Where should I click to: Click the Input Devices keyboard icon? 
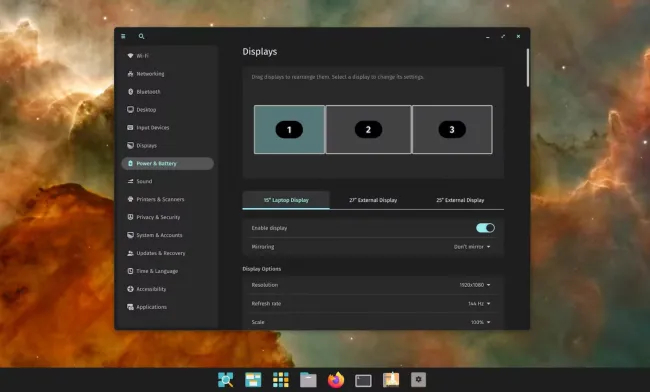click(x=130, y=128)
